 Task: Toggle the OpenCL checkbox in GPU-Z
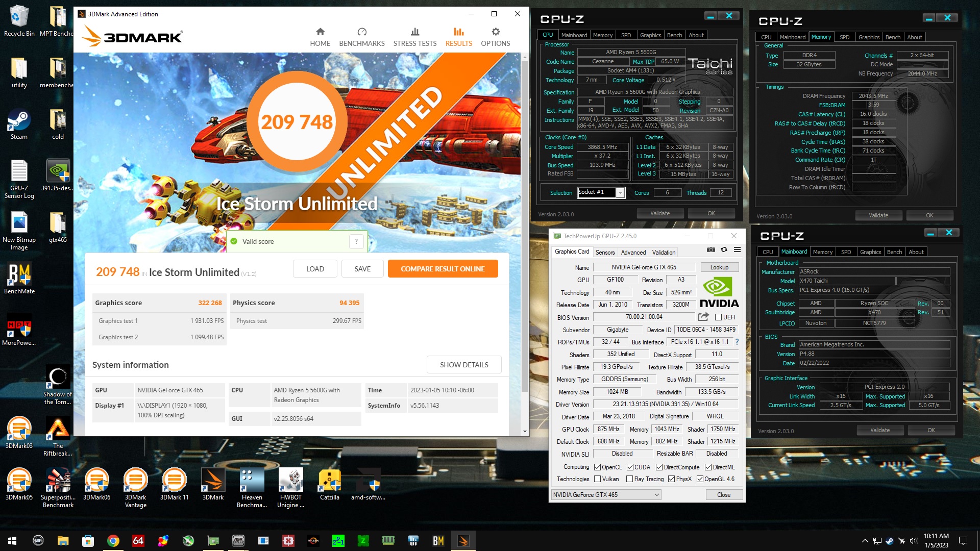[597, 467]
